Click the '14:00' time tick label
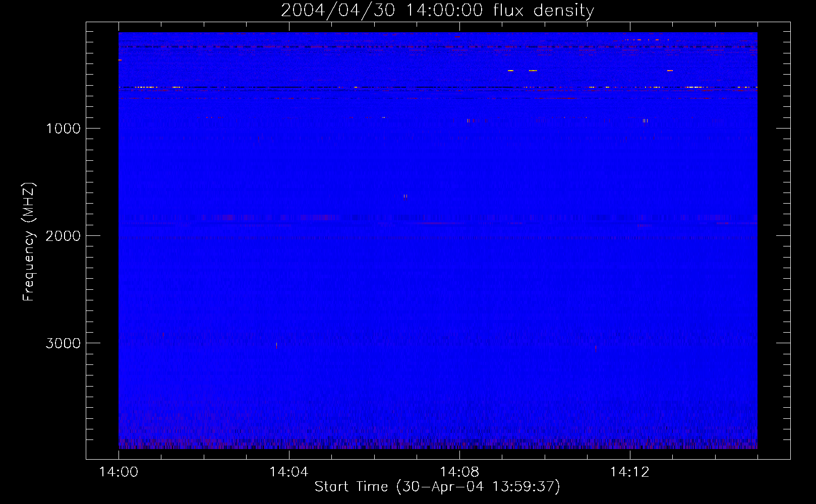 [x=119, y=472]
